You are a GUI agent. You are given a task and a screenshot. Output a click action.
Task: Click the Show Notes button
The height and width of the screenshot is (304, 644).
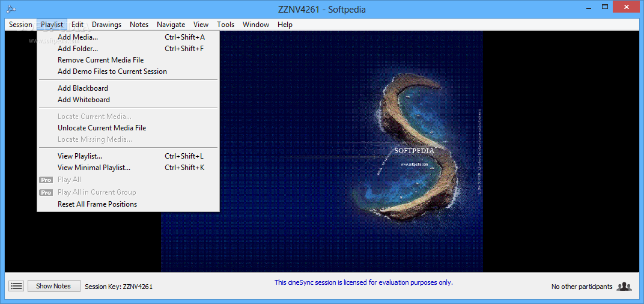(x=54, y=287)
